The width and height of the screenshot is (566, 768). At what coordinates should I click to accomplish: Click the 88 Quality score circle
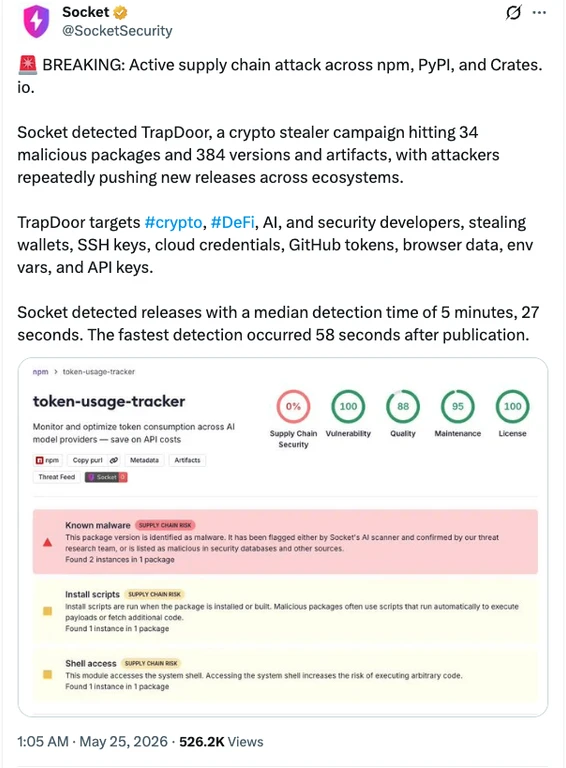[403, 406]
